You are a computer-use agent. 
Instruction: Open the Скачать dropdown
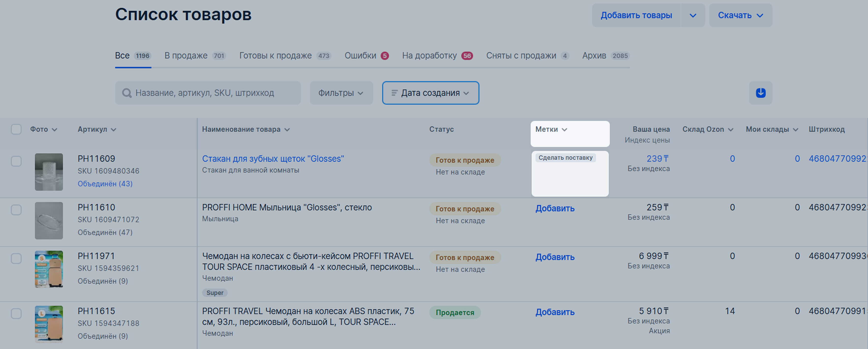pyautogui.click(x=741, y=15)
